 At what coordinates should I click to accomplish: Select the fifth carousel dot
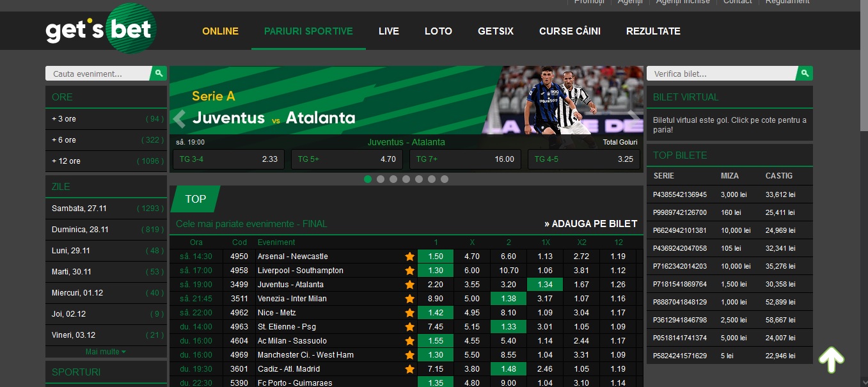point(419,179)
